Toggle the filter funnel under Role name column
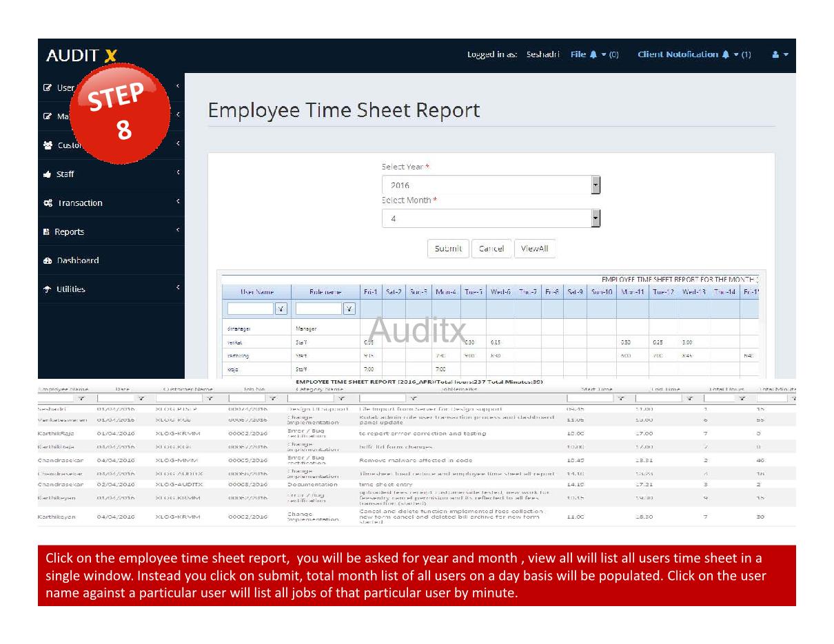834x644 pixels. click(349, 308)
